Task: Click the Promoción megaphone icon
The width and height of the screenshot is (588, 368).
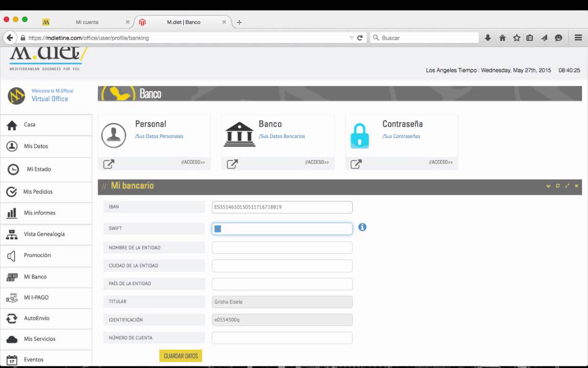Action: coord(11,255)
